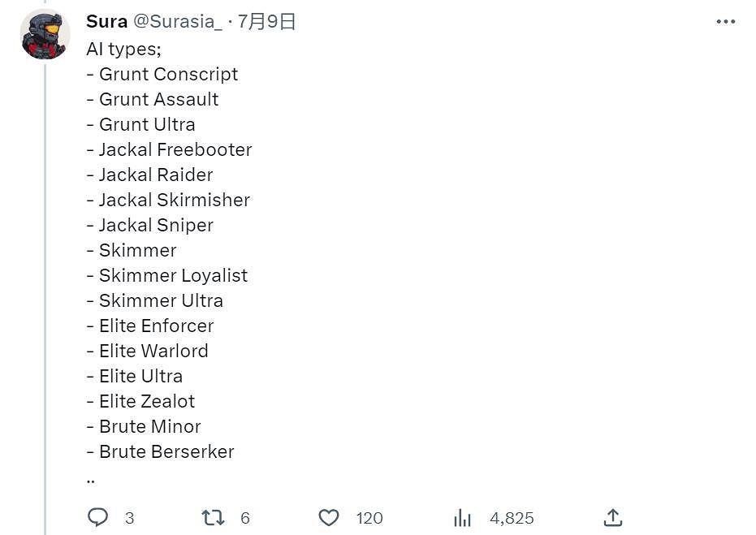Image resolution: width=756 pixels, height=535 pixels.
Task: Click the reply count number 3
Action: 130,518
